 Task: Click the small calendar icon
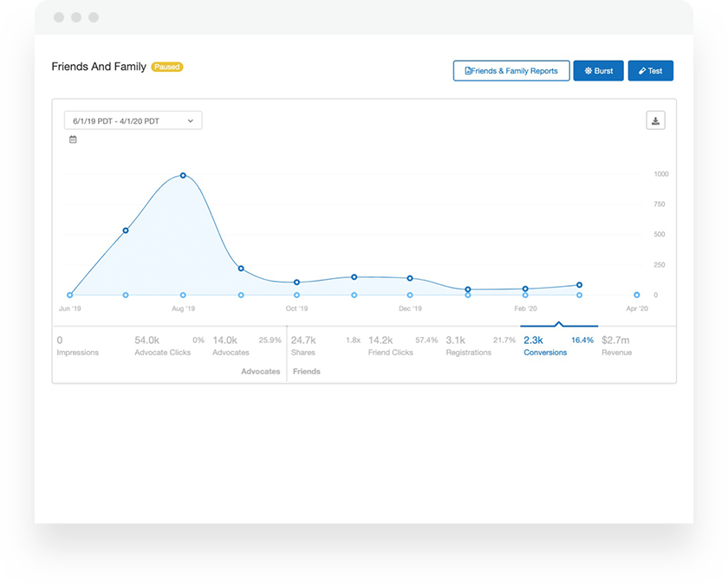click(x=73, y=140)
